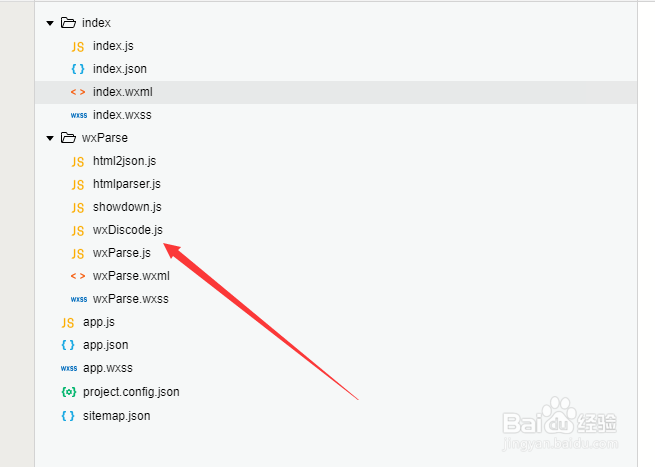Open app.js file
Screen dimensions: 655x467
[x=99, y=322]
